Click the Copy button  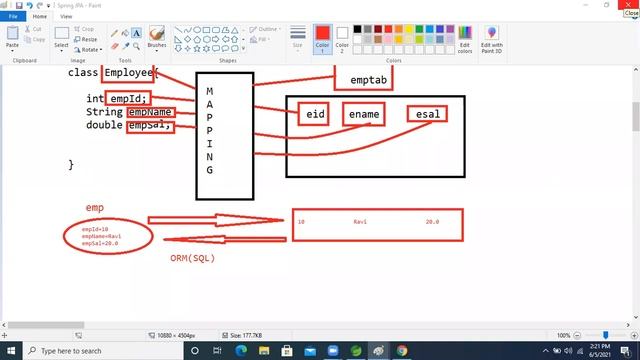[34, 40]
